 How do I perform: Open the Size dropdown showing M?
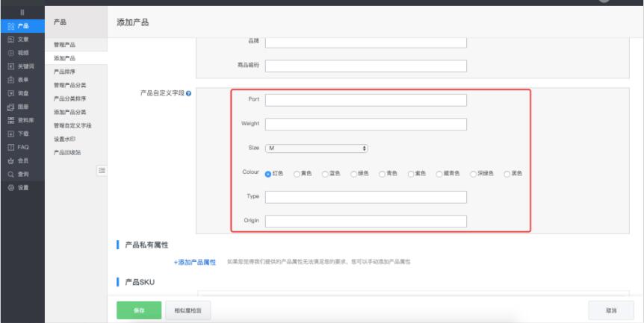coord(317,148)
